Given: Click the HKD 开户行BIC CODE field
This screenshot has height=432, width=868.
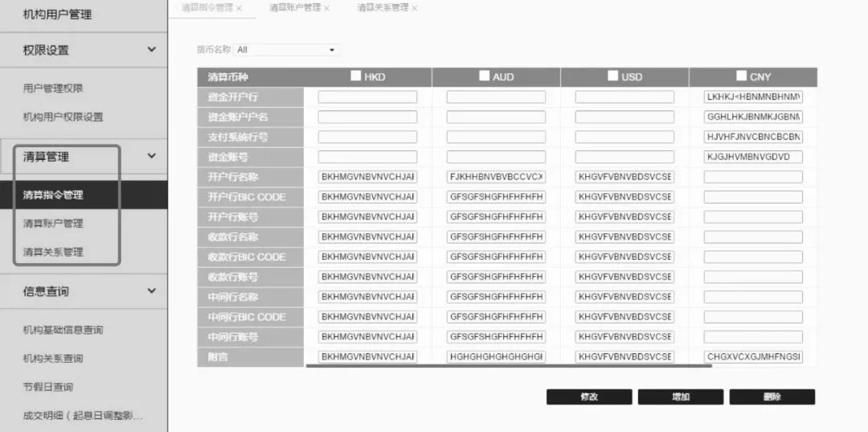Looking at the screenshot, I should point(367,197).
